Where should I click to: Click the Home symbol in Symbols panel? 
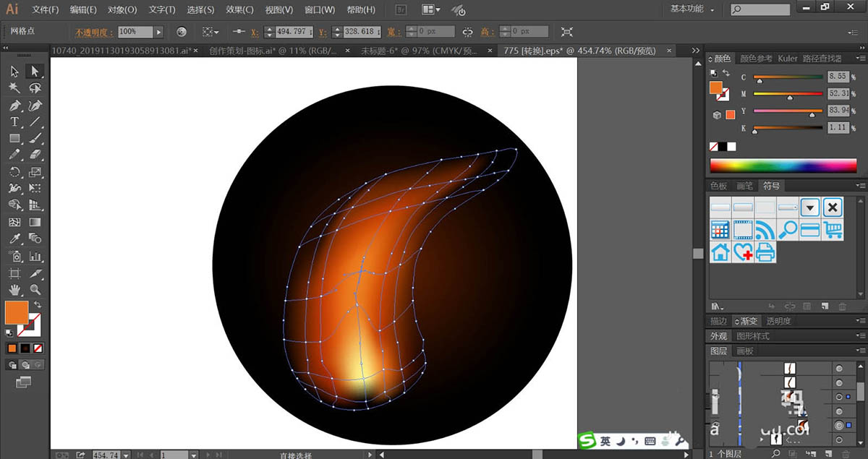[720, 252]
